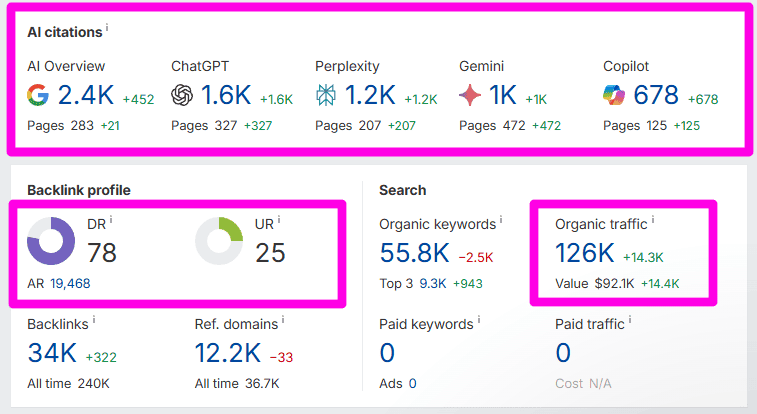This screenshot has width=757, height=414.
Task: Open the 34K backlinks report
Action: 53,354
